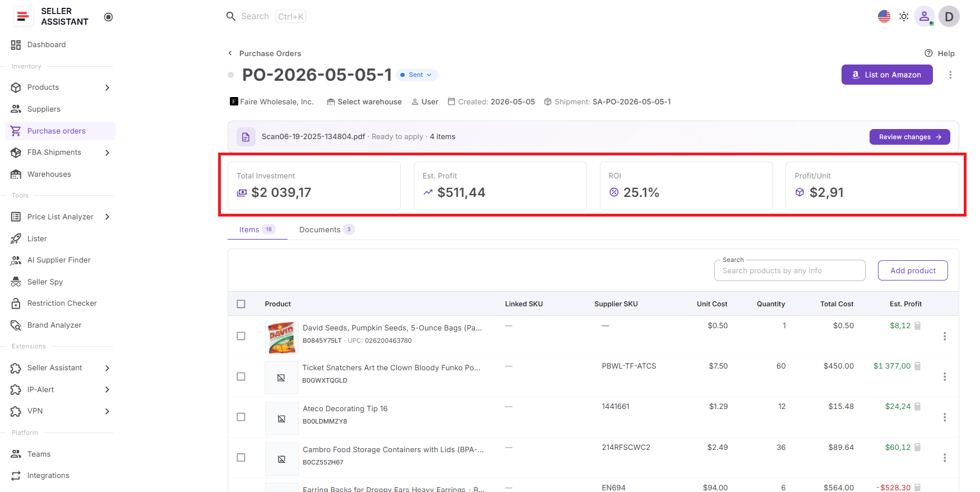The height and width of the screenshot is (492, 980).
Task: Click the Price List Analyzer icon
Action: [16, 217]
